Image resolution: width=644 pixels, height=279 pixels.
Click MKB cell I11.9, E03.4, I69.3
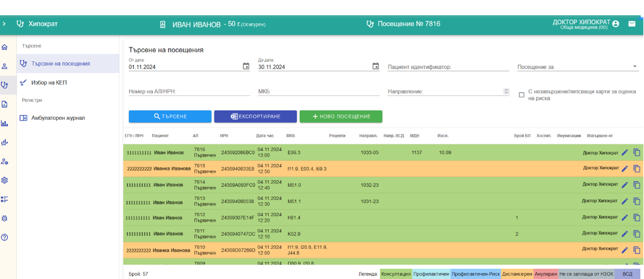coord(307,169)
